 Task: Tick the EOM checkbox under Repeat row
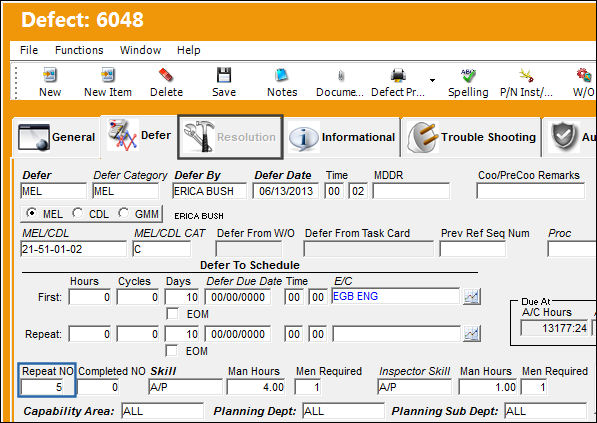coord(172,351)
